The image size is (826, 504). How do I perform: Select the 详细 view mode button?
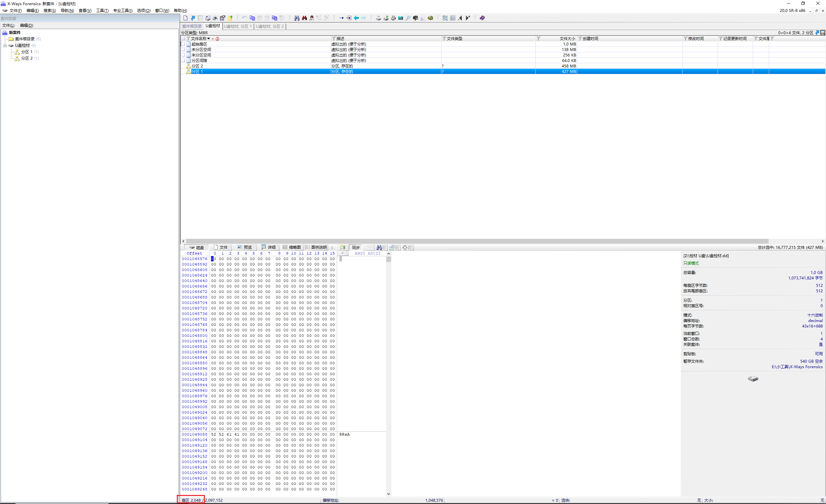pyautogui.click(x=268, y=247)
